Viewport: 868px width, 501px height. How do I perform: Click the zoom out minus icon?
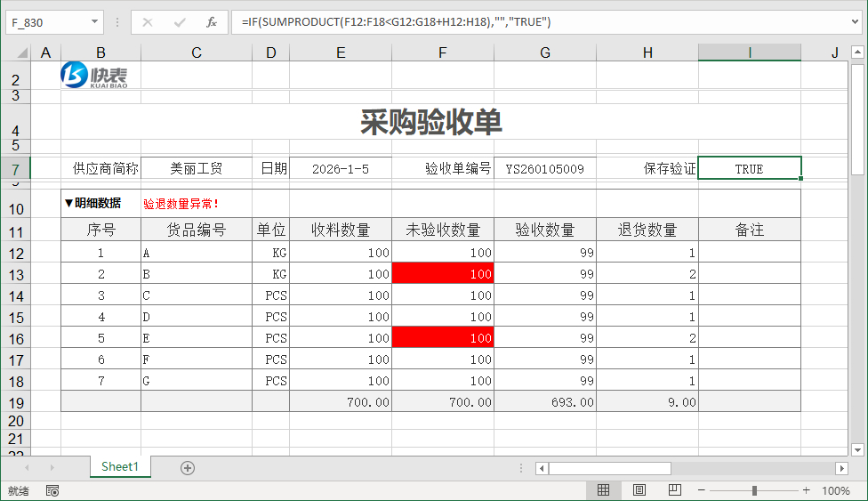pos(702,490)
